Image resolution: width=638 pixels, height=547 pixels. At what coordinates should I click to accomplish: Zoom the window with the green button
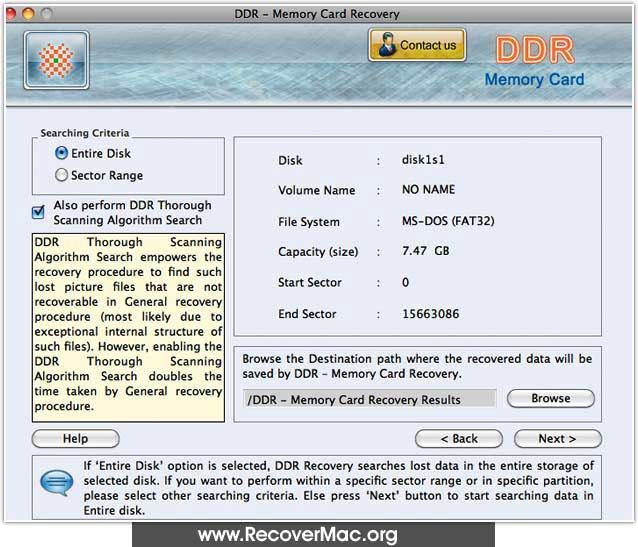46,13
